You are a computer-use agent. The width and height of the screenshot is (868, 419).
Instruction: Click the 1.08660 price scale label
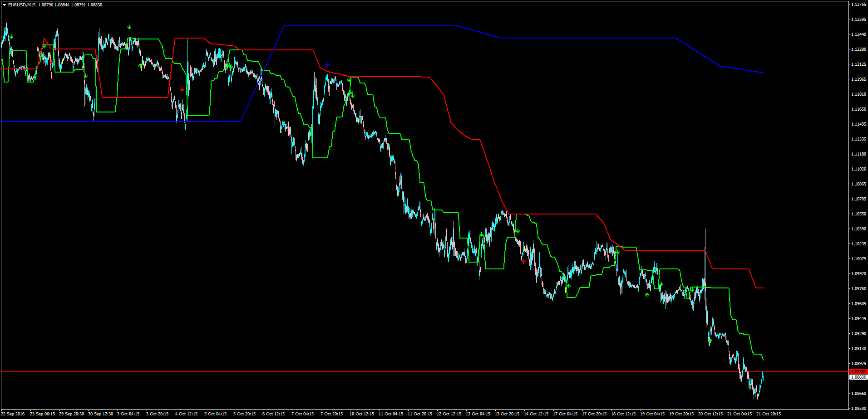(859, 394)
